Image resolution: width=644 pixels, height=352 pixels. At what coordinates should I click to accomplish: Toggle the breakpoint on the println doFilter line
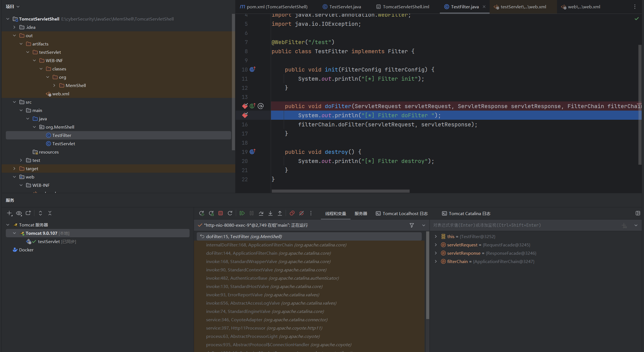tap(245, 115)
